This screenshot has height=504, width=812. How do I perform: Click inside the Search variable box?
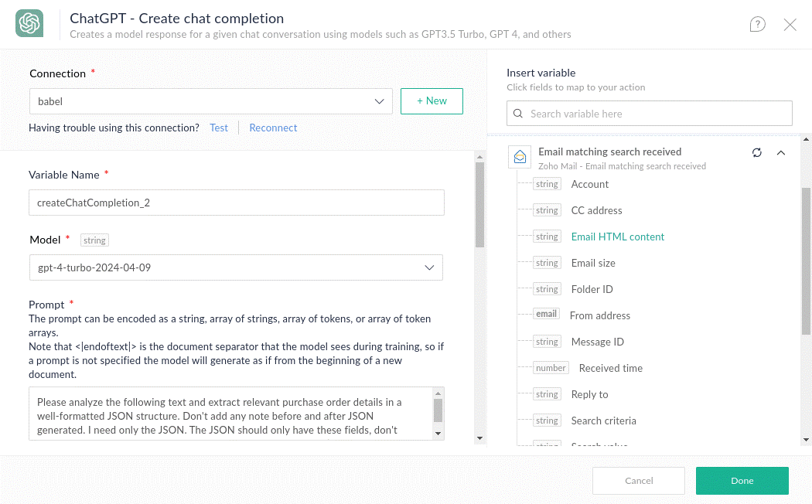coord(657,114)
